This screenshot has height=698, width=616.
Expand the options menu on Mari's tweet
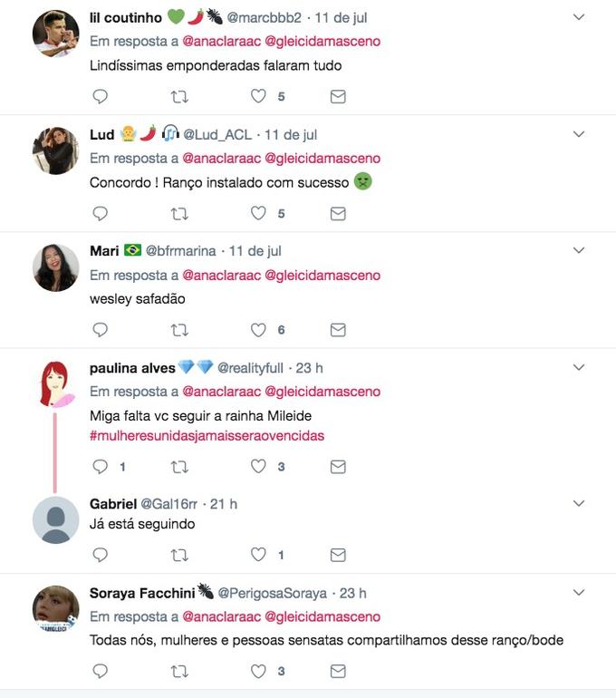click(x=580, y=250)
